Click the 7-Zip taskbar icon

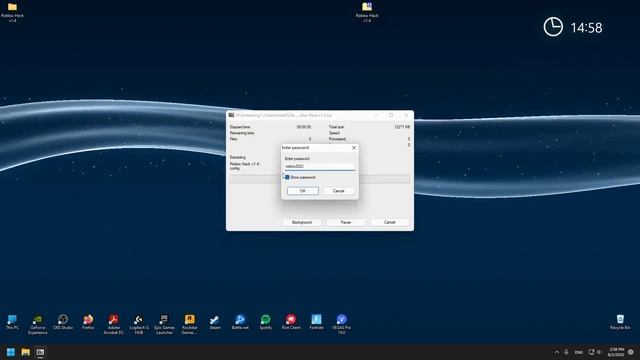[40, 352]
